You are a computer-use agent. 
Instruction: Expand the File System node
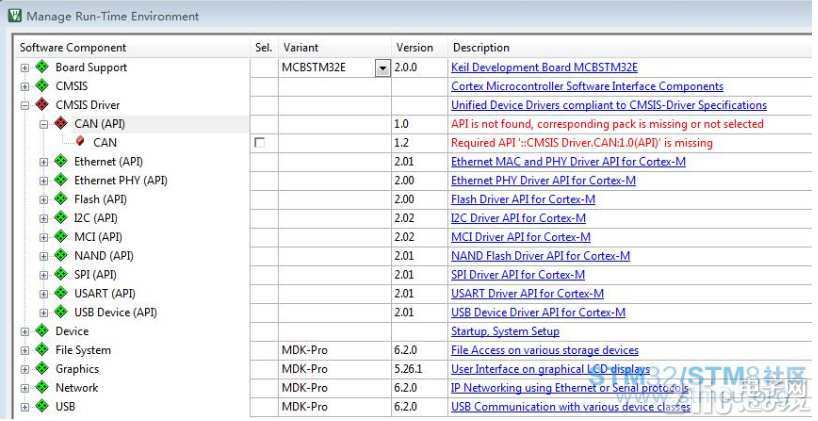[25, 351]
